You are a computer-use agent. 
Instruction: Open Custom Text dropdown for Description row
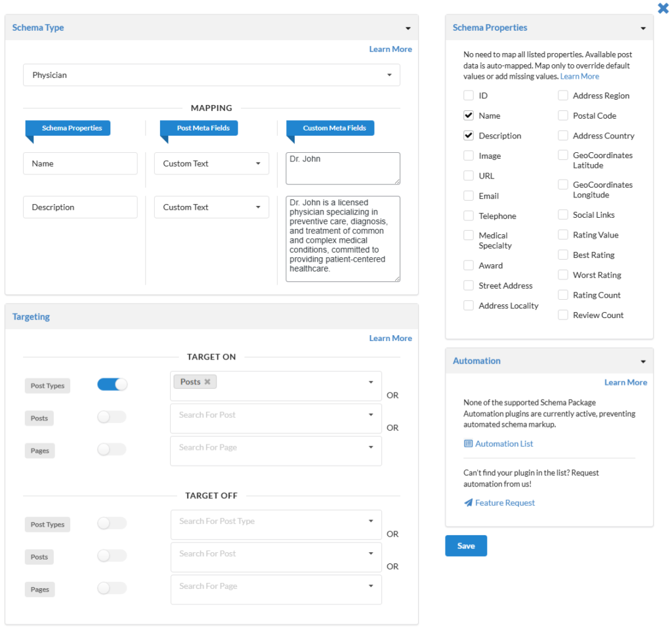click(211, 207)
